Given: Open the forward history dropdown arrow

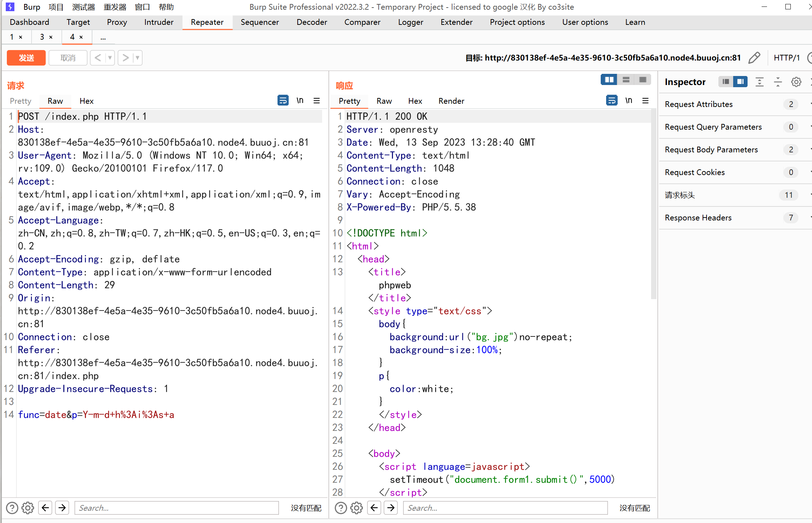Looking at the screenshot, I should point(137,58).
